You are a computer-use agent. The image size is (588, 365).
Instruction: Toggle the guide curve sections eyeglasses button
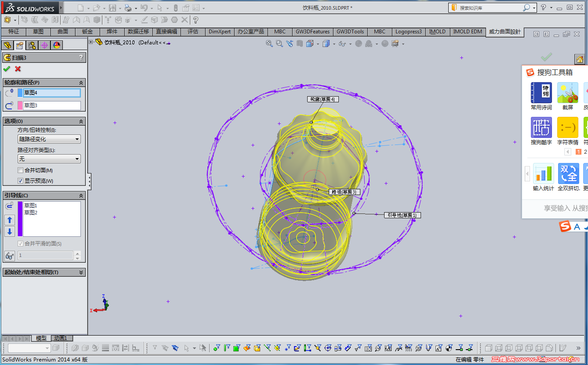[9, 256]
